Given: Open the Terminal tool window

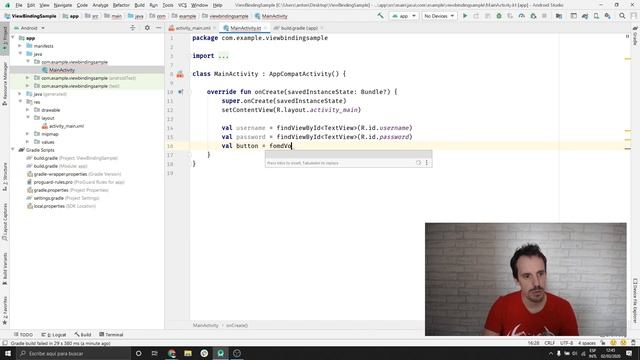Looking at the screenshot, I should (111, 334).
